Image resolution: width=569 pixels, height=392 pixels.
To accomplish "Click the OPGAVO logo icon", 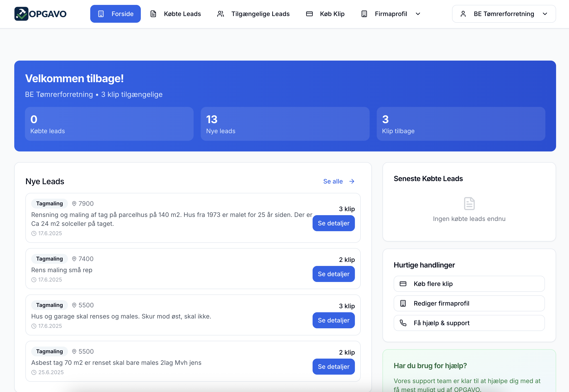I will pyautogui.click(x=21, y=14).
